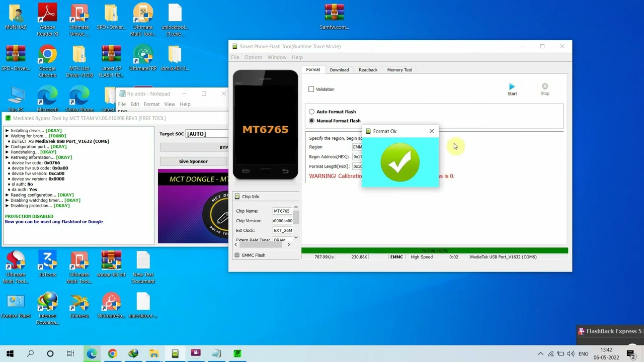The height and width of the screenshot is (362, 644).
Task: Click Give Sponsor button
Action: click(193, 161)
